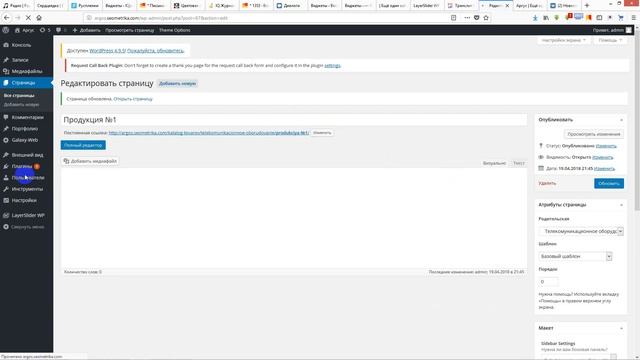Click the page title field Продукция №1
640x360 pixels.
pyautogui.click(x=294, y=120)
